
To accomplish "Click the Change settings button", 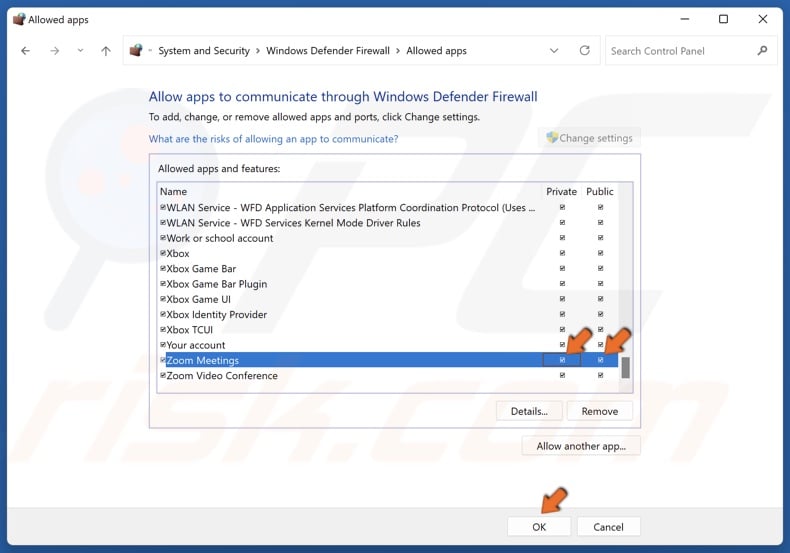I will coord(589,138).
